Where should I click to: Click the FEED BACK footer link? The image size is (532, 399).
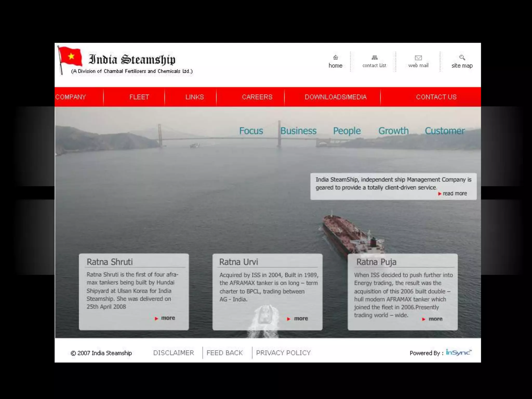click(x=224, y=353)
